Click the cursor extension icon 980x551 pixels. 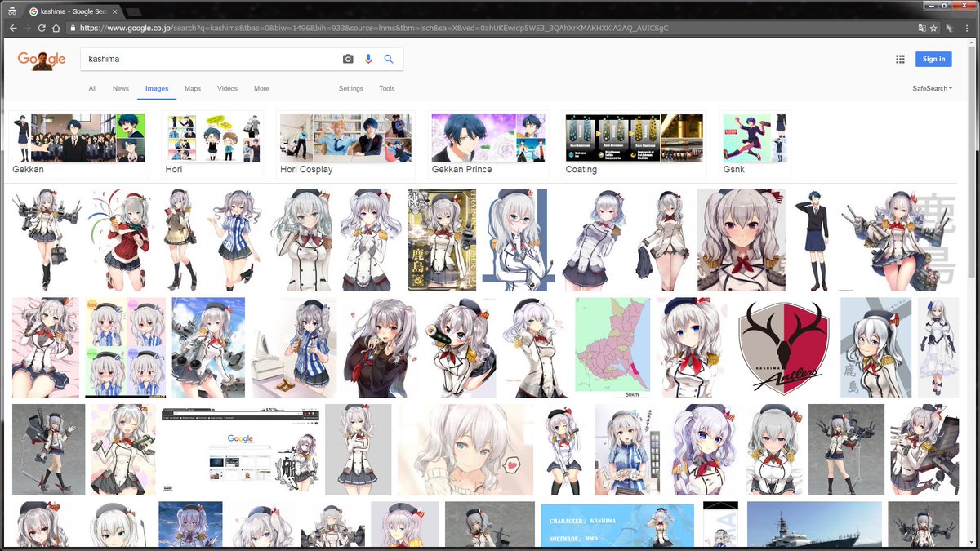pyautogui.click(x=949, y=28)
